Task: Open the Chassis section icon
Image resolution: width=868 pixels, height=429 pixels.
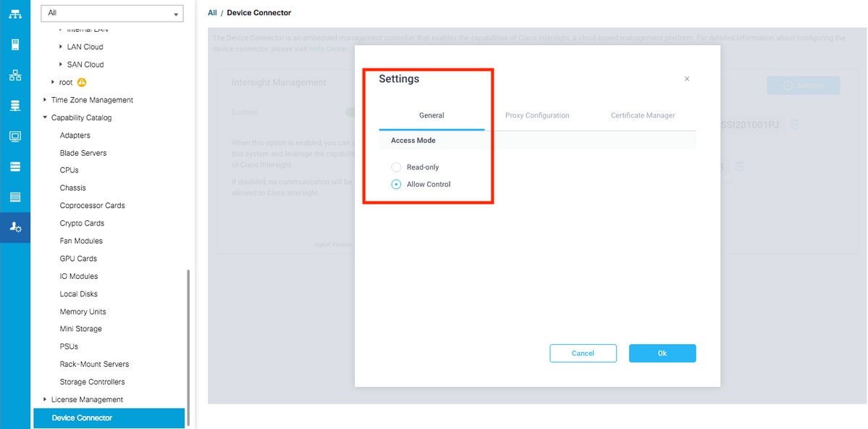Action: click(x=15, y=197)
